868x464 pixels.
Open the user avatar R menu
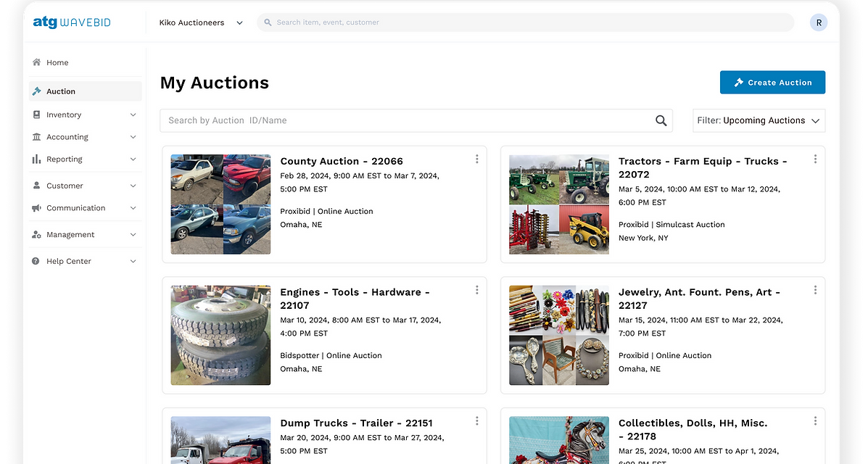click(819, 22)
